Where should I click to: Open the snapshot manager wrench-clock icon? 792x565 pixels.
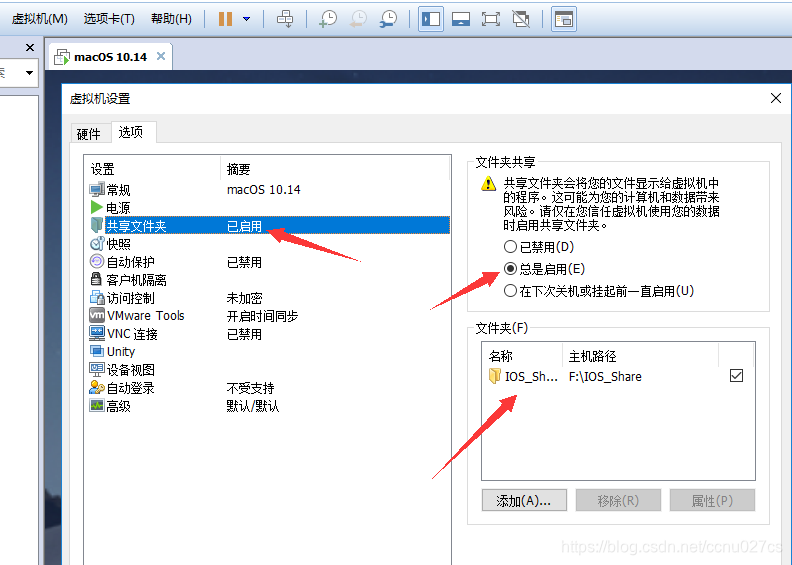click(x=388, y=19)
